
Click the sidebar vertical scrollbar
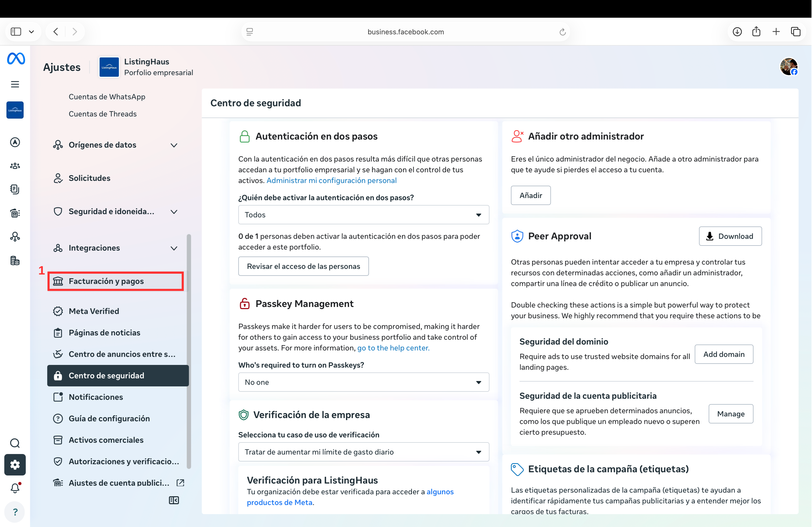pos(189,351)
